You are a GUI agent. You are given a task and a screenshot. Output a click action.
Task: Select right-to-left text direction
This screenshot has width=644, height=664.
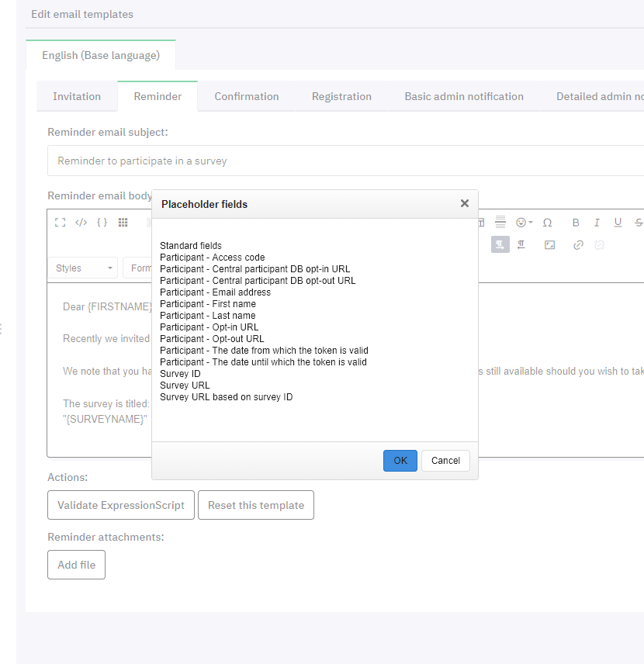point(521,245)
